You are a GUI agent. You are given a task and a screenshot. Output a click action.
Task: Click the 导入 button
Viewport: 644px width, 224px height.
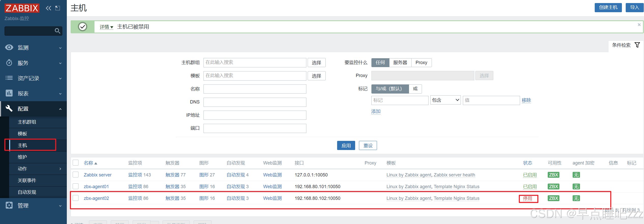point(634,7)
